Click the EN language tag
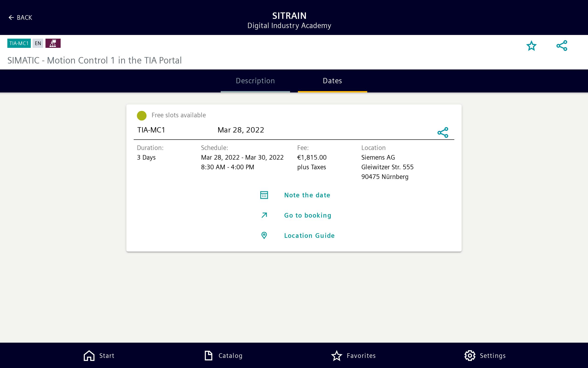This screenshot has width=588, height=368. pos(38,43)
